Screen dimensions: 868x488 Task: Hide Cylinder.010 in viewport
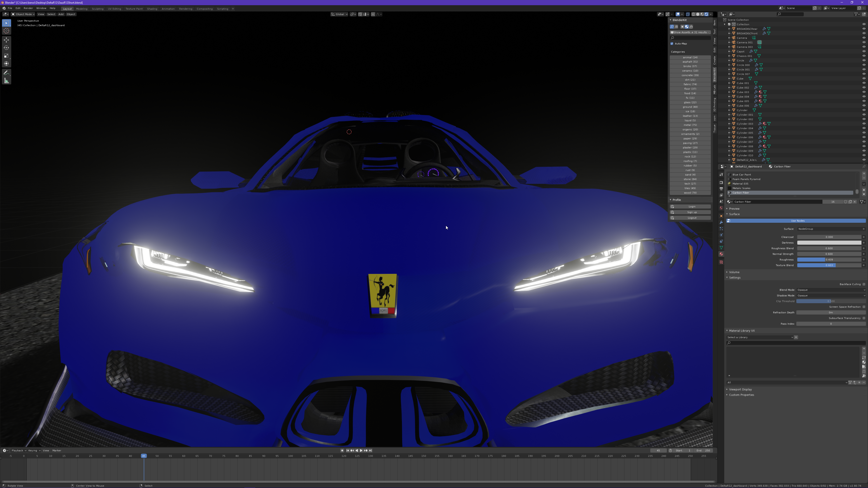[x=864, y=155]
